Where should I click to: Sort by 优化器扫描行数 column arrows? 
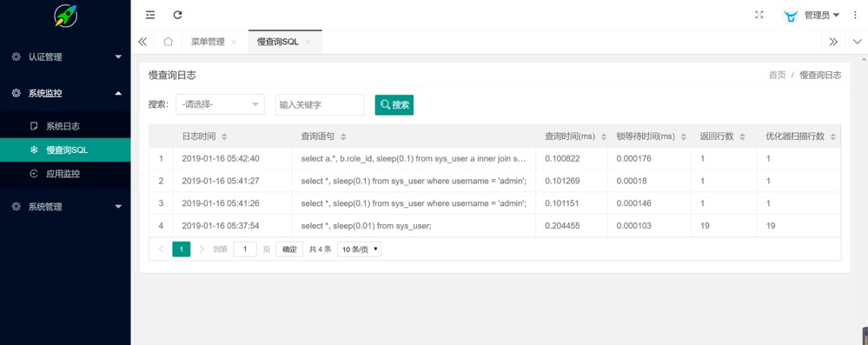pyautogui.click(x=832, y=136)
